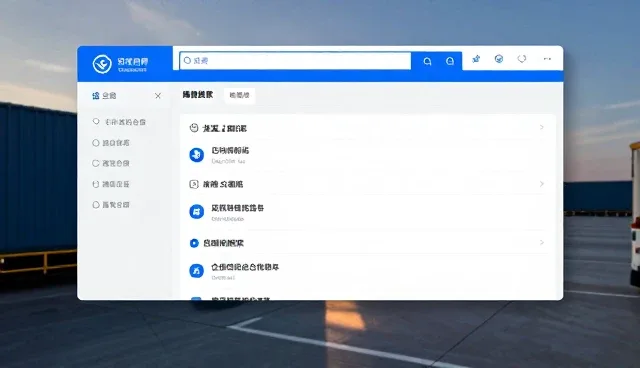The height and width of the screenshot is (368, 640).
Task: Click the blue icon heading the left sidebar
Action: coord(96,95)
